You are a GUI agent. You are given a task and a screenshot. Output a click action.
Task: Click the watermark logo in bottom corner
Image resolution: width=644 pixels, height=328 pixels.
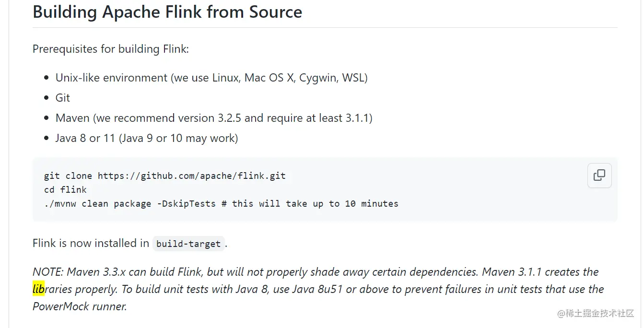click(595, 314)
